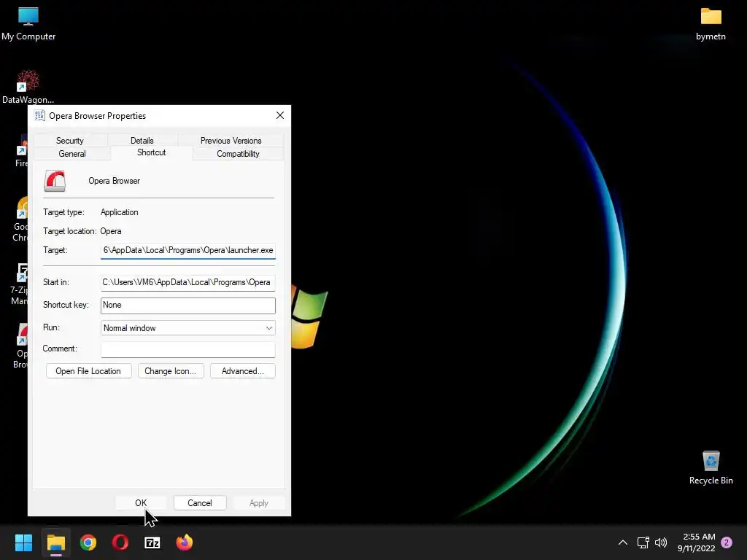Click into the Target field

[187, 251]
